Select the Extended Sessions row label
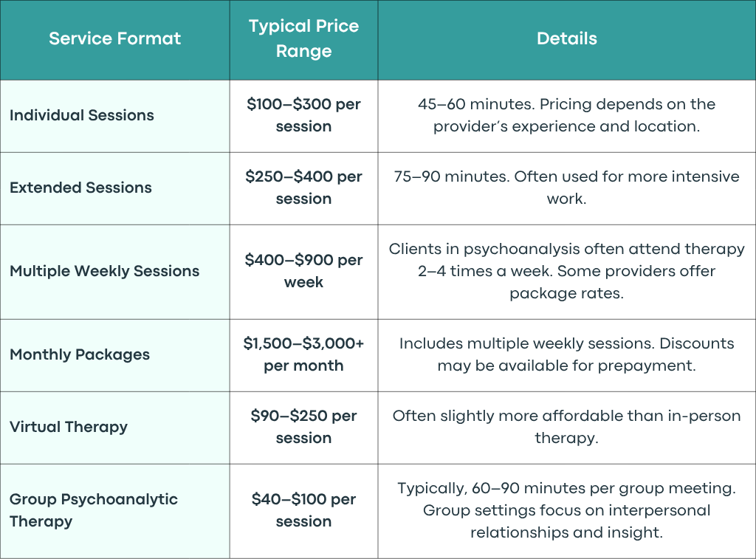This screenshot has width=756, height=559. pyautogui.click(x=80, y=188)
